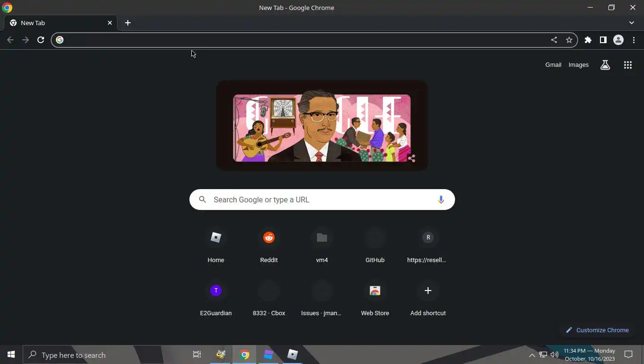Open the Chrome profile avatar
Viewport: 644px width, 364px height.
[x=618, y=40]
